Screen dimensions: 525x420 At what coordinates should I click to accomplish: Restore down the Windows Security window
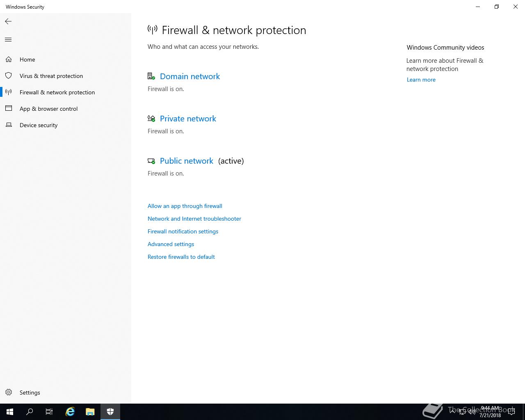point(497,7)
